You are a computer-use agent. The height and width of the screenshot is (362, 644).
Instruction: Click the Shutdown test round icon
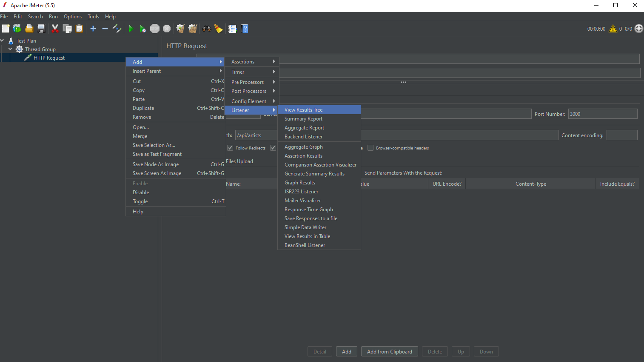pyautogui.click(x=167, y=29)
